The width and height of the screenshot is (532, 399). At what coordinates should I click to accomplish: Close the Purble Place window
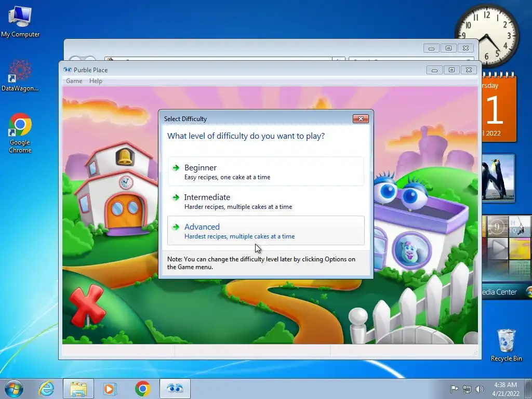click(x=469, y=70)
